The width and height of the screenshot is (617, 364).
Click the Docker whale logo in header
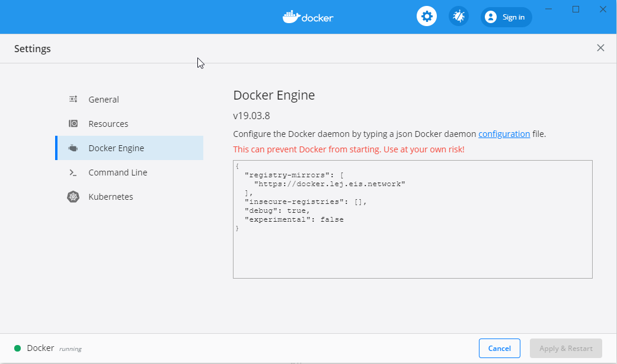pyautogui.click(x=291, y=17)
